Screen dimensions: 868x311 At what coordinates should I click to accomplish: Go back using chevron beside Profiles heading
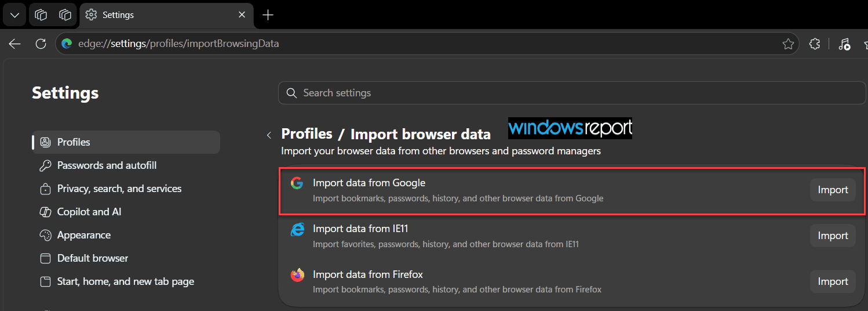(269, 135)
